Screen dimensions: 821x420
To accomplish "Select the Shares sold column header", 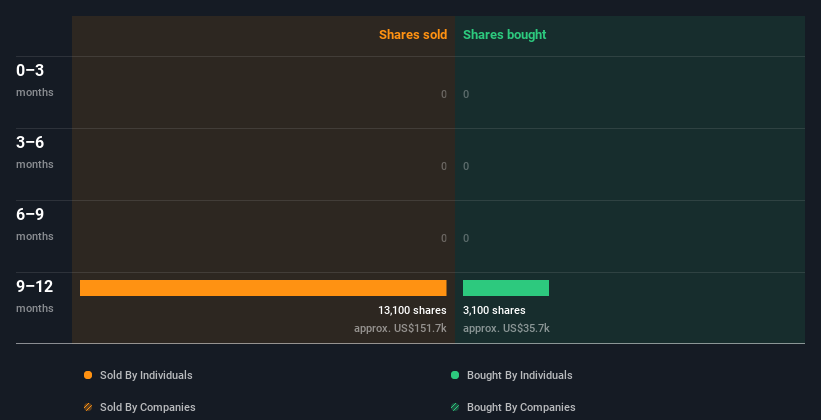I will pos(413,35).
